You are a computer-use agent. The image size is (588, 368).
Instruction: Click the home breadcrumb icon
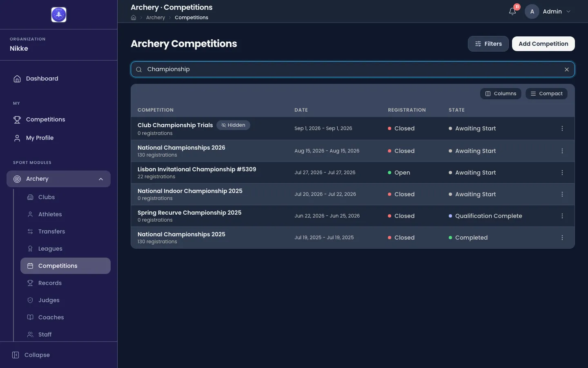(134, 18)
